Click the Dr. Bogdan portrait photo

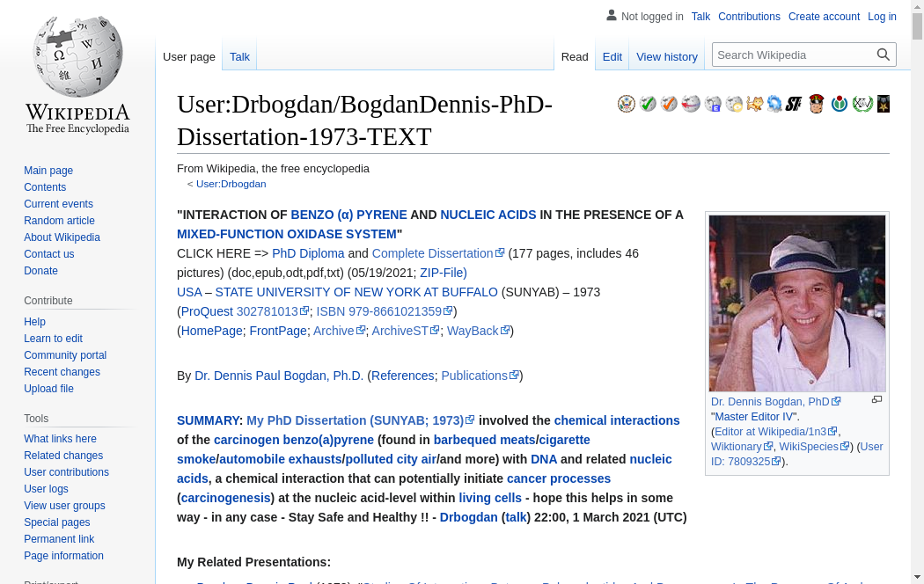point(796,303)
